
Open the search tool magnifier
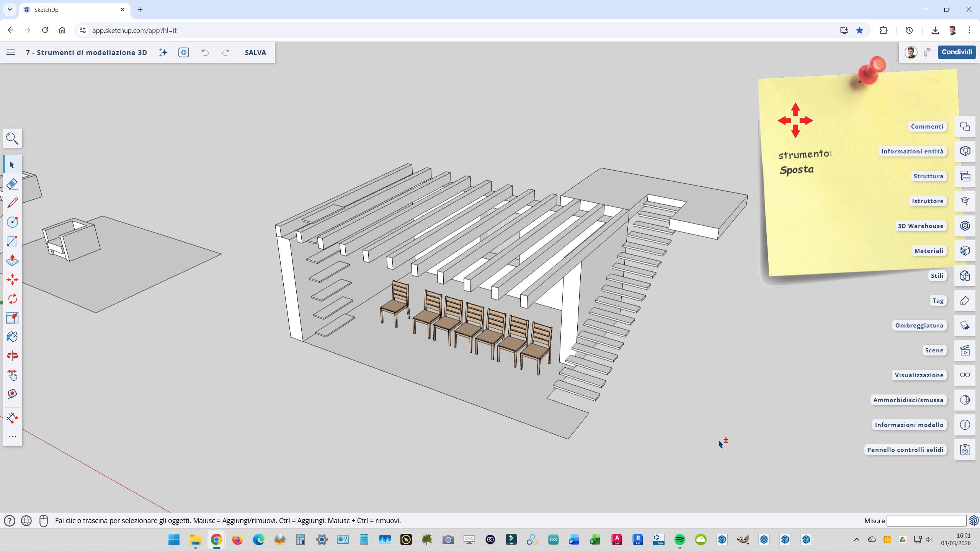tap(12, 138)
